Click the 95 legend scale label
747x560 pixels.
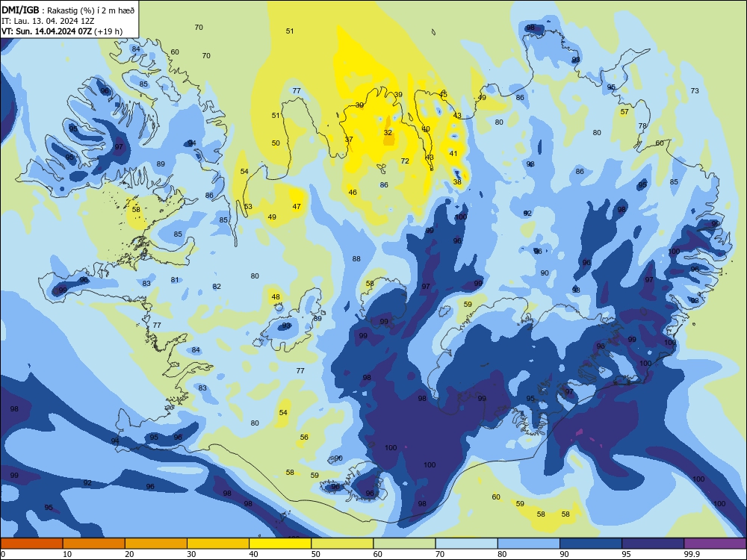point(627,554)
